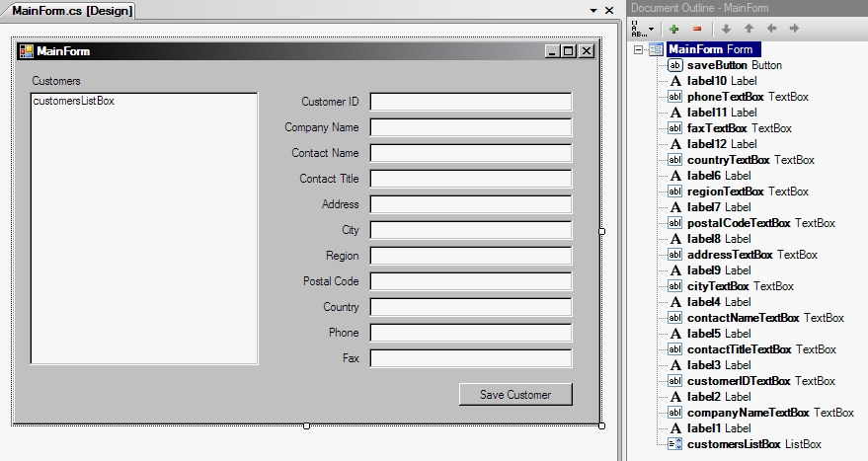Viewport: 868px width, 461px height.
Task: Select contactTitleTextBox in the outline
Action: [x=761, y=349]
